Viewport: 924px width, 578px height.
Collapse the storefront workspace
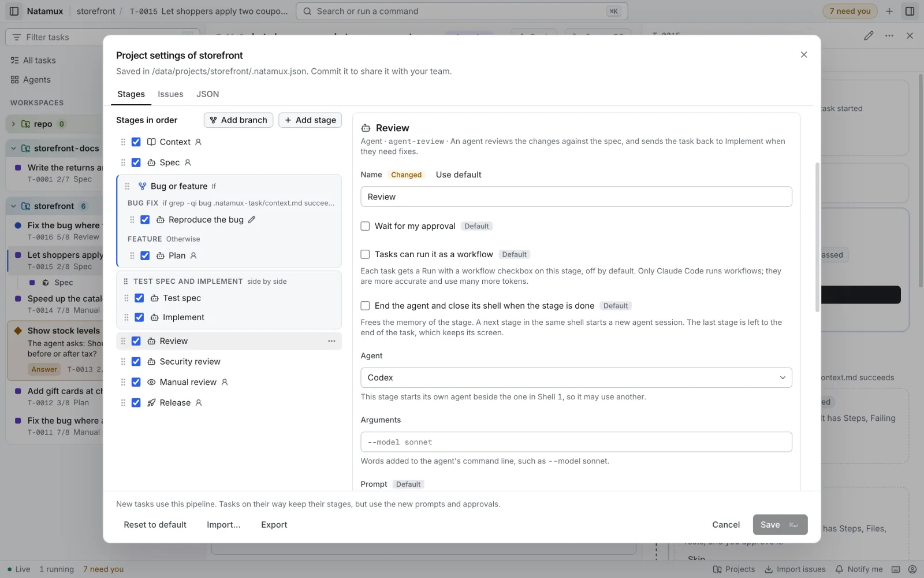pyautogui.click(x=13, y=206)
